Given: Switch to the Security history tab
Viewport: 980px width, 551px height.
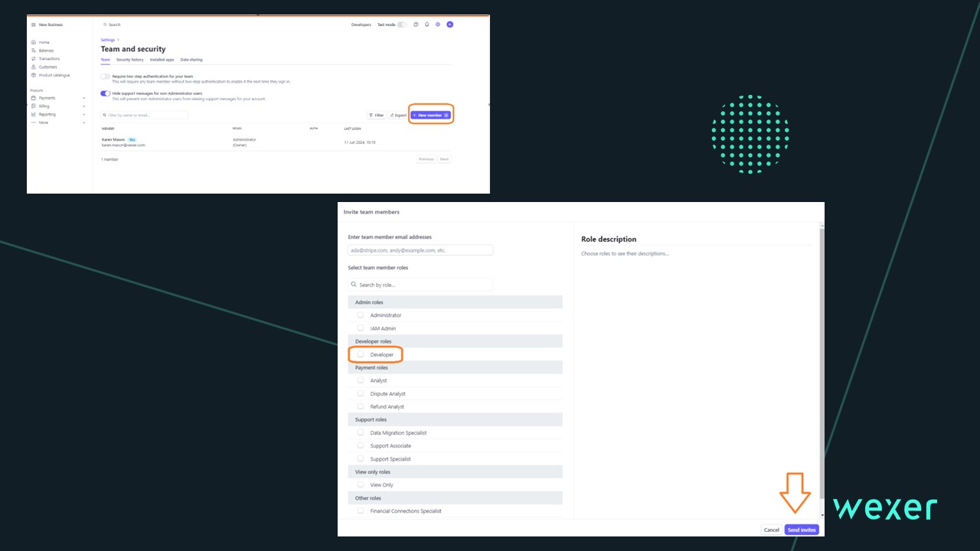Looking at the screenshot, I should tap(129, 60).
